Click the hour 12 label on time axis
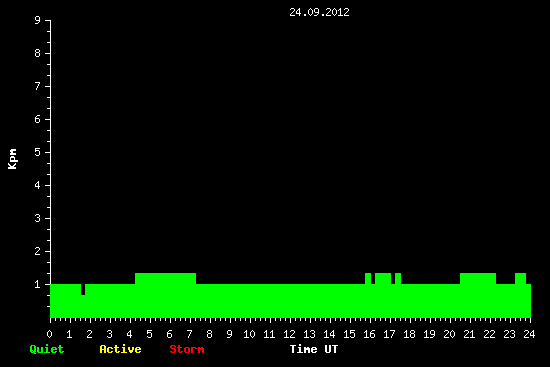The width and height of the screenshot is (550, 367). (289, 334)
